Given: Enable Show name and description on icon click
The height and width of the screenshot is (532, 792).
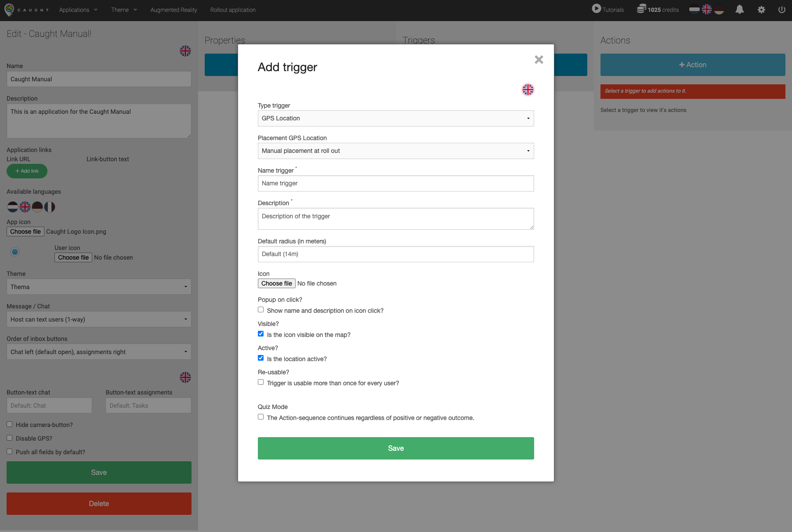Looking at the screenshot, I should click(261, 310).
